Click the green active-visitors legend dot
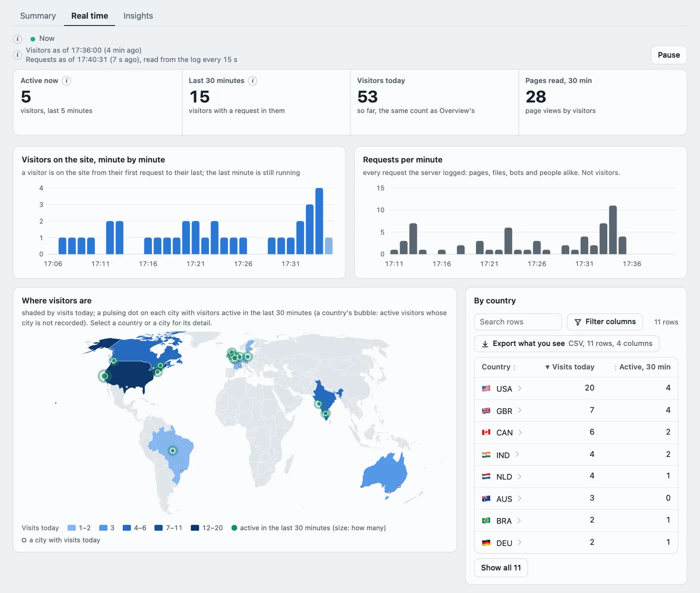Screen dimensions: 700x593 click(x=234, y=528)
